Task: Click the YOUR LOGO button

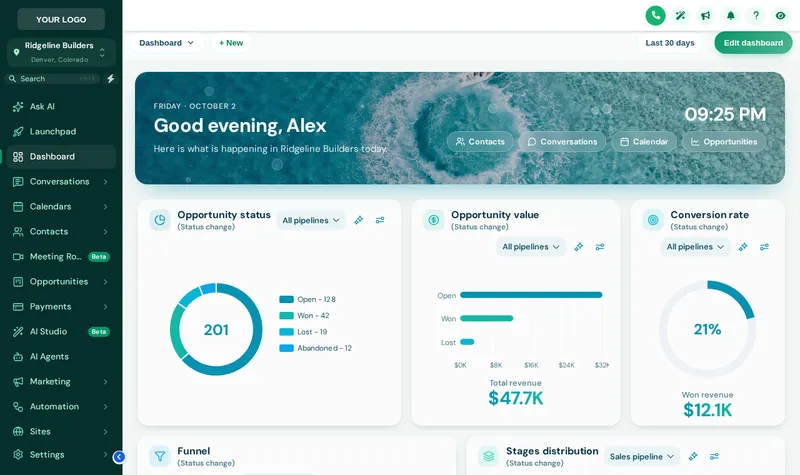Action: 61,19
